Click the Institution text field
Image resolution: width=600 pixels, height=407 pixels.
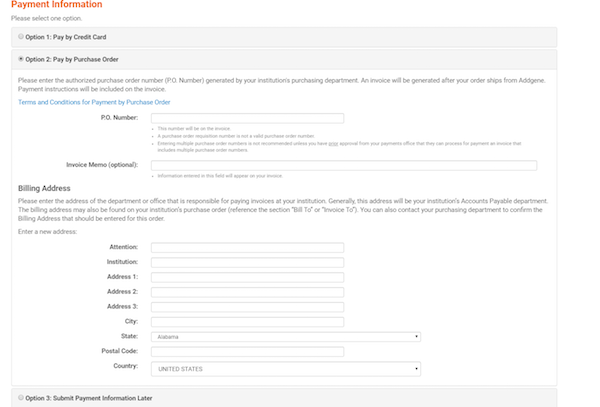248,262
